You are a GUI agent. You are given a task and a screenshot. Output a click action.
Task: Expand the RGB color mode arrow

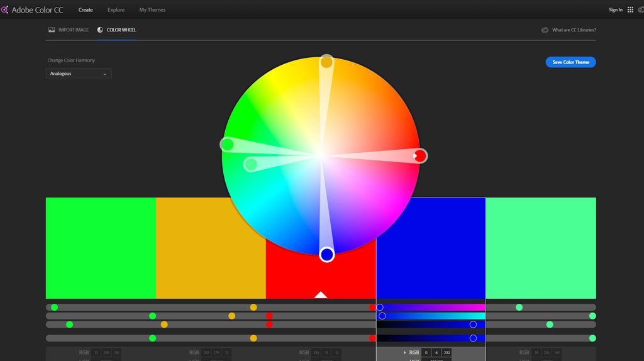pyautogui.click(x=404, y=353)
